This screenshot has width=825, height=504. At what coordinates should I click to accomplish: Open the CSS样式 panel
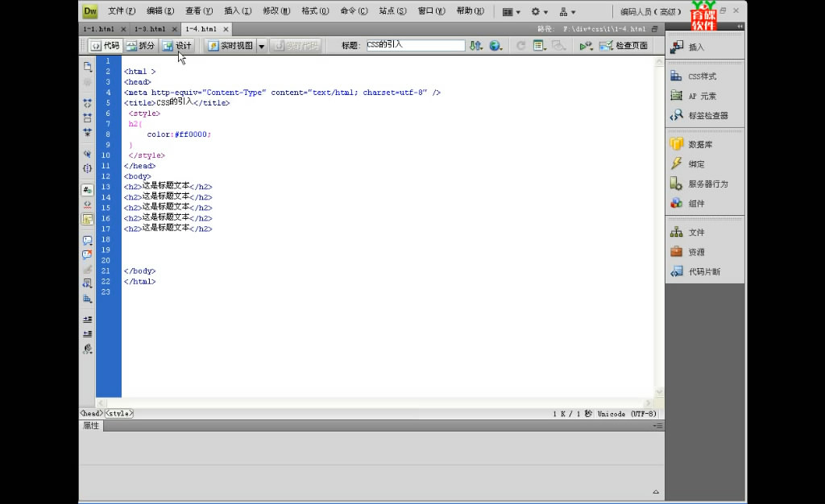coord(704,76)
